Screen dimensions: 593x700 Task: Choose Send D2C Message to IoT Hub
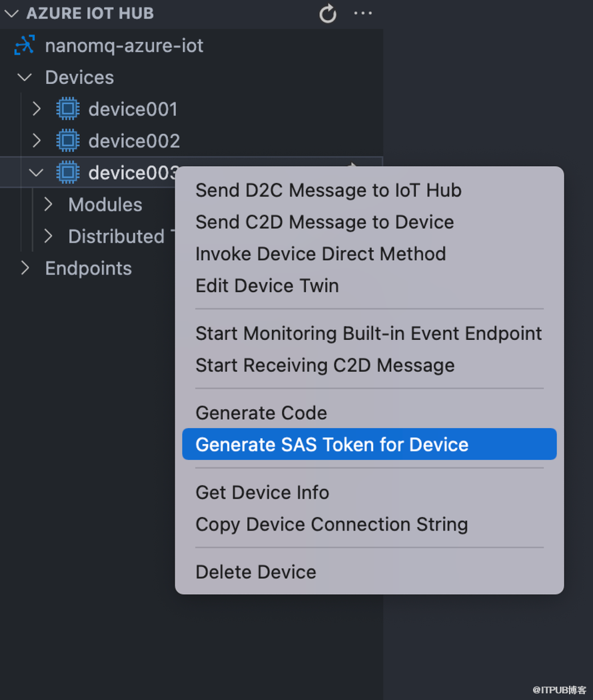328,191
